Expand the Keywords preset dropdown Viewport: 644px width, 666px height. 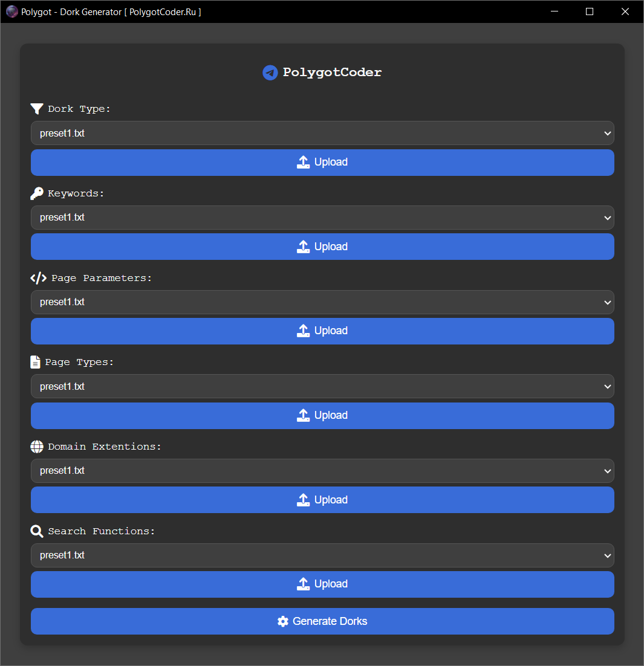pos(322,218)
